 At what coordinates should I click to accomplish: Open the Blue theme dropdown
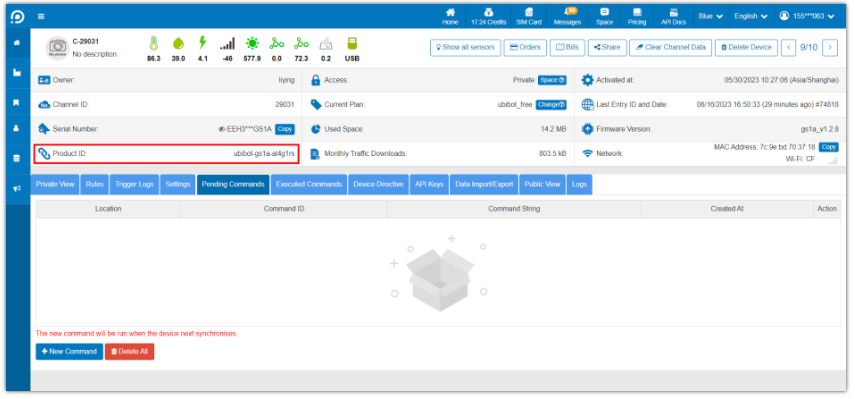(711, 16)
